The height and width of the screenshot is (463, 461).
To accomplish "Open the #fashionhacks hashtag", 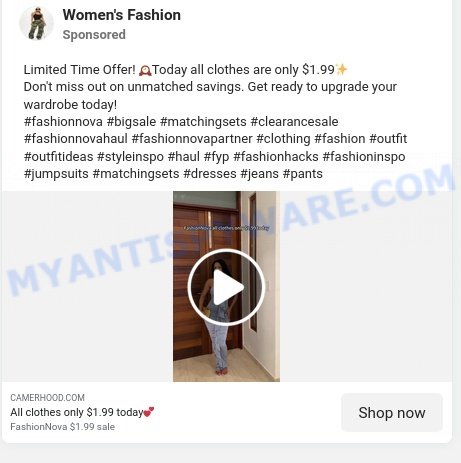I will click(276, 156).
